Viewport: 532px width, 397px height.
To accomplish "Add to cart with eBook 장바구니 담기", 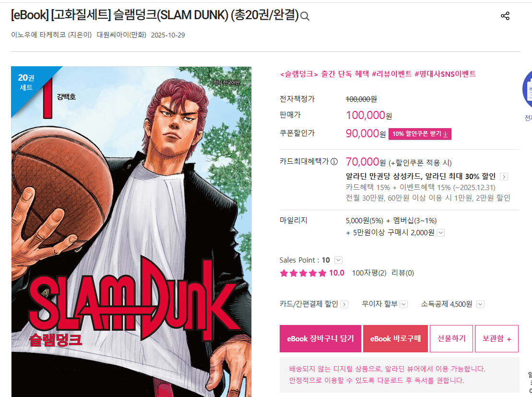I will [x=320, y=338].
